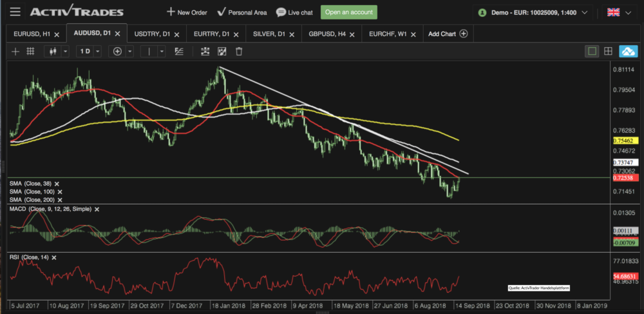
Task: Expand the chart type dropdown arrow
Action: coord(65,52)
